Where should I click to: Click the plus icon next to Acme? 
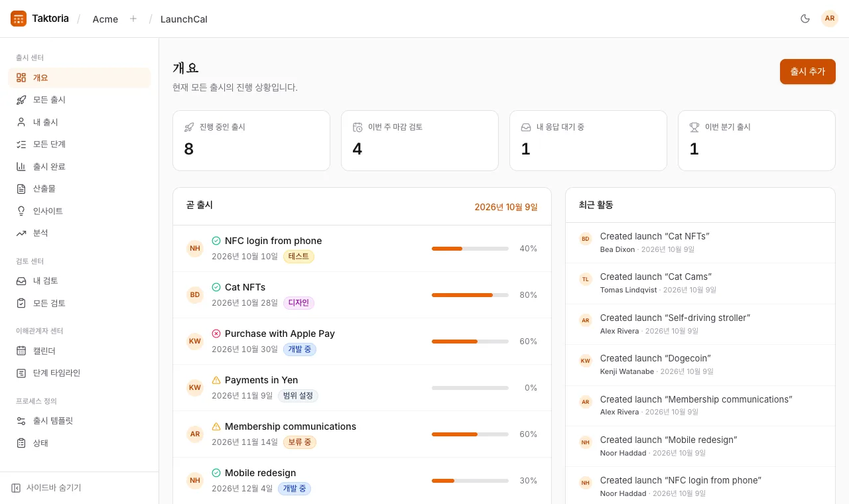coord(133,19)
